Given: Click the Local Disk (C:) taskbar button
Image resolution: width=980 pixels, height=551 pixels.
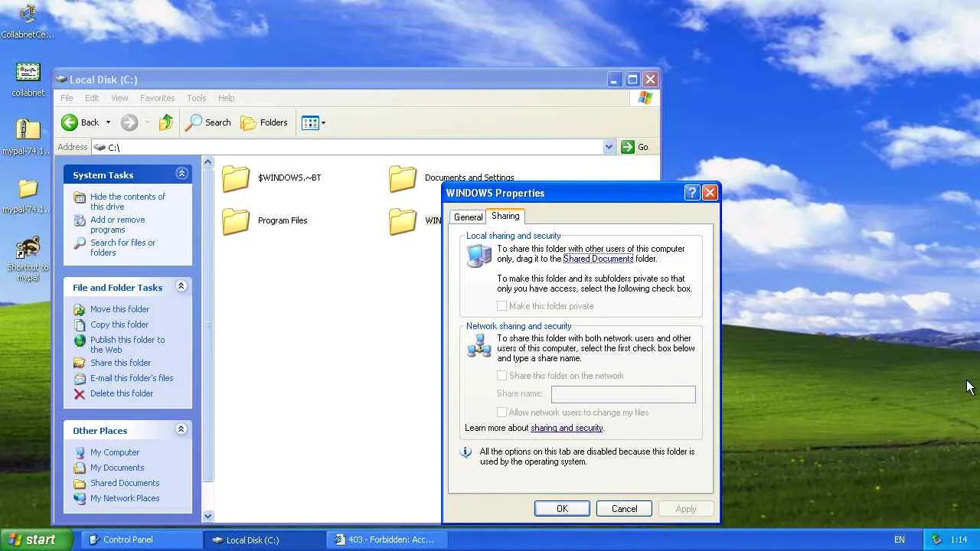Looking at the screenshot, I should (265, 540).
